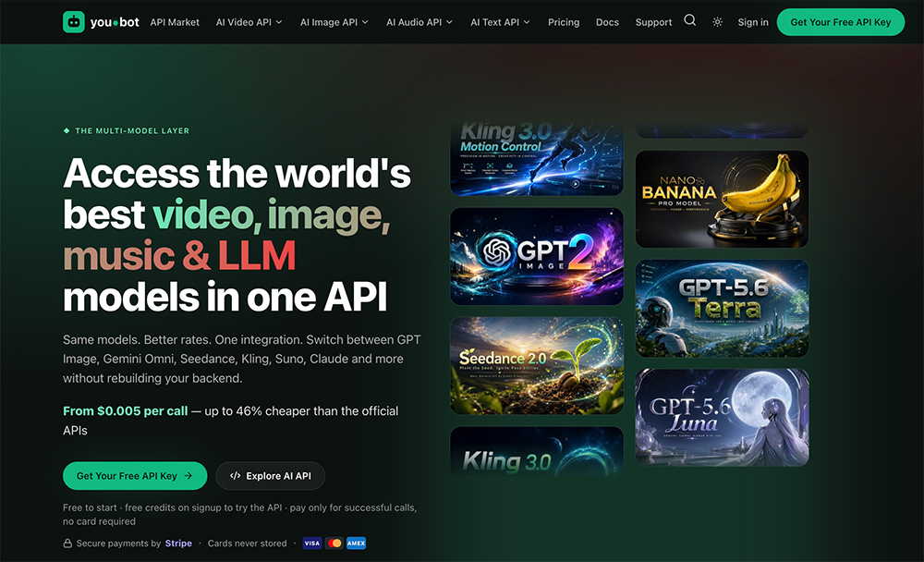Open the Nano Banana Pro Model card
Screen dimensions: 924x562
(x=722, y=199)
